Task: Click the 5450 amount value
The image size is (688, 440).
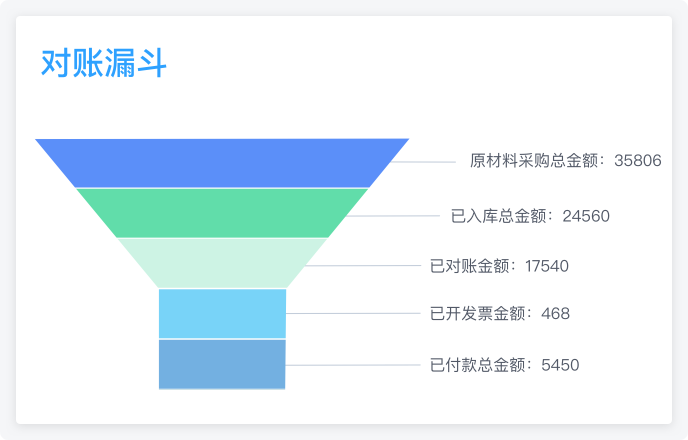Action: pos(560,365)
